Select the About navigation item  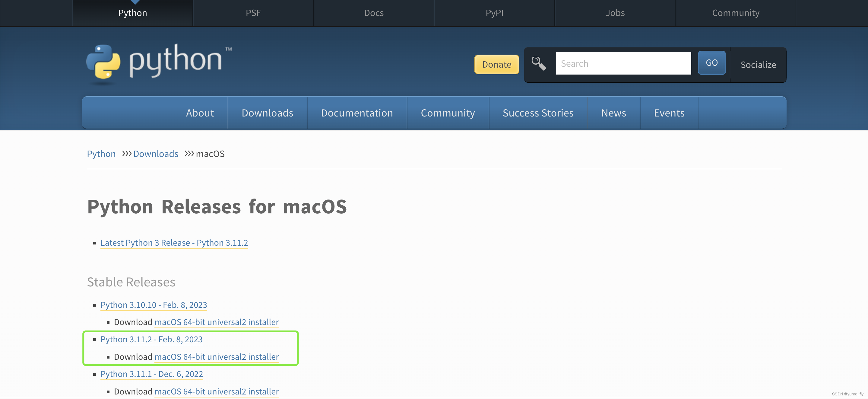coord(200,113)
